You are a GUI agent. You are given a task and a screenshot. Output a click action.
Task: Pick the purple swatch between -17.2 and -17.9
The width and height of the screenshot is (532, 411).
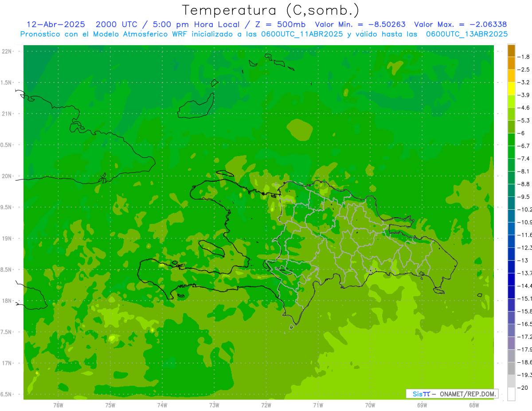pyautogui.click(x=511, y=343)
